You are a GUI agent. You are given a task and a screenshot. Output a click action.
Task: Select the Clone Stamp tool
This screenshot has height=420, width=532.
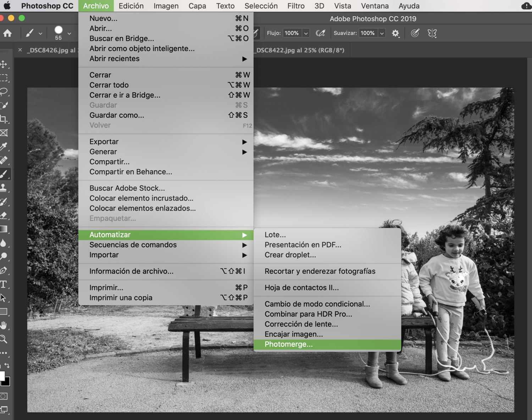pyautogui.click(x=4, y=188)
